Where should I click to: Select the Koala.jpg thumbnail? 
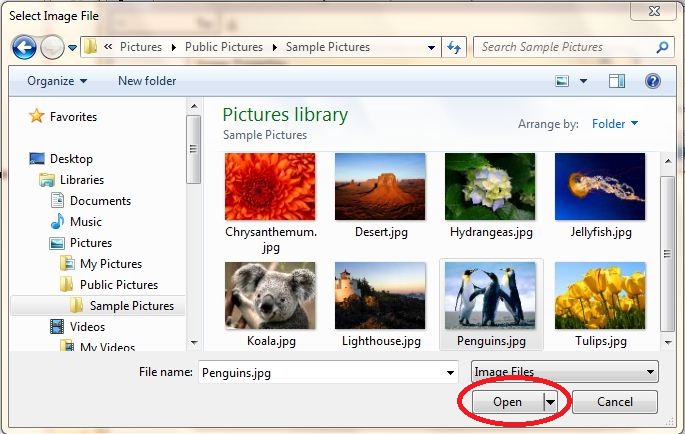tap(270, 296)
